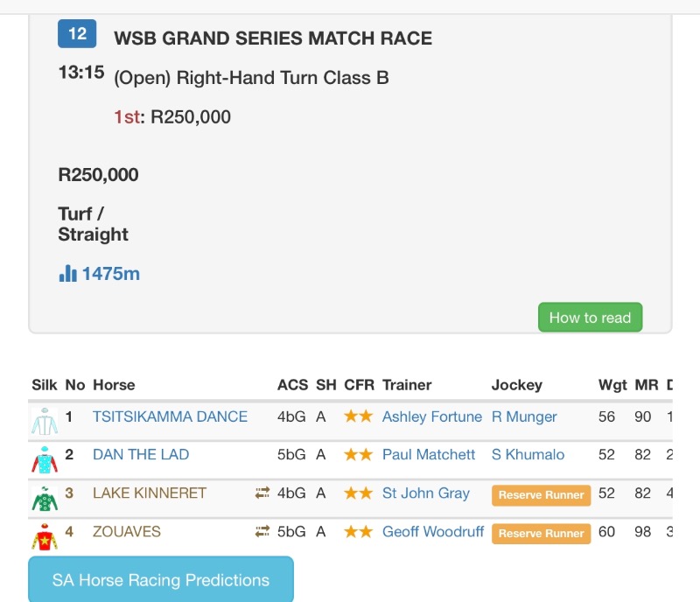
Task: Click the 1475m distance link
Action: click(x=111, y=274)
